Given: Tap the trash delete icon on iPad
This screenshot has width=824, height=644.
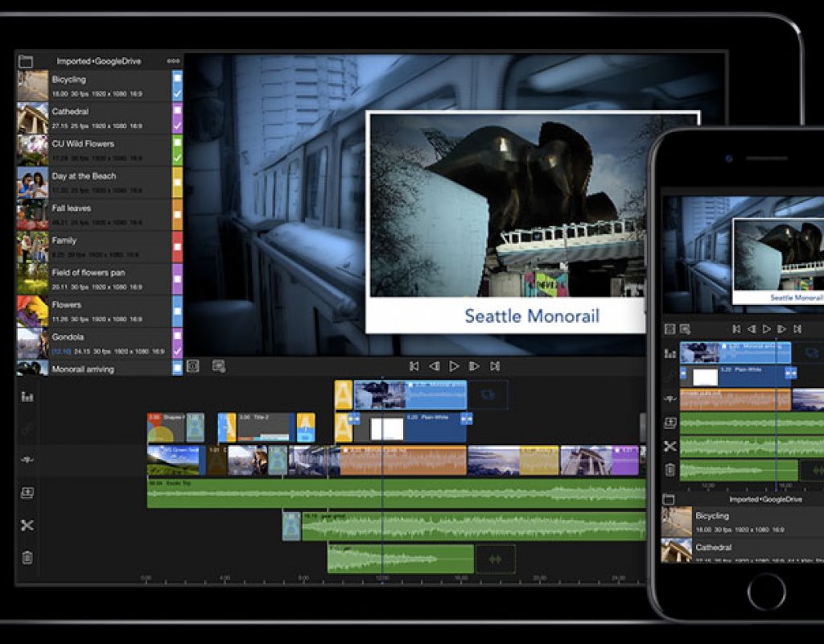Looking at the screenshot, I should pos(27,558).
